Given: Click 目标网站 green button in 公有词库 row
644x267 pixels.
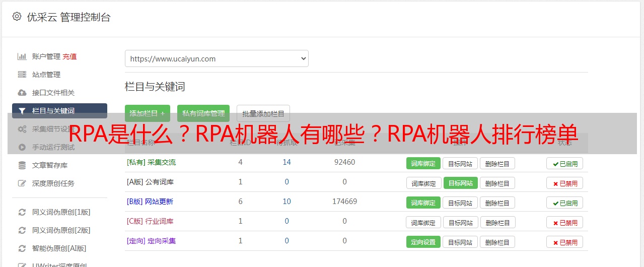Looking at the screenshot, I should click(460, 183).
